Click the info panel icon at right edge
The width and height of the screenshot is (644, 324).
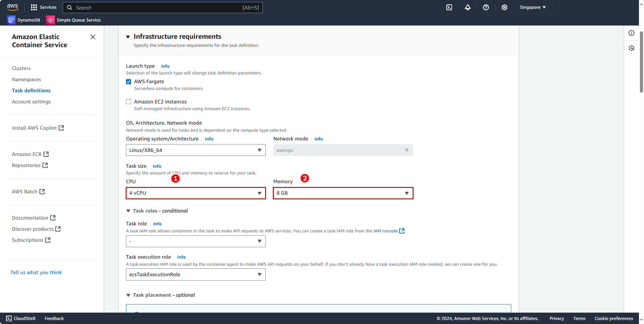[x=631, y=33]
